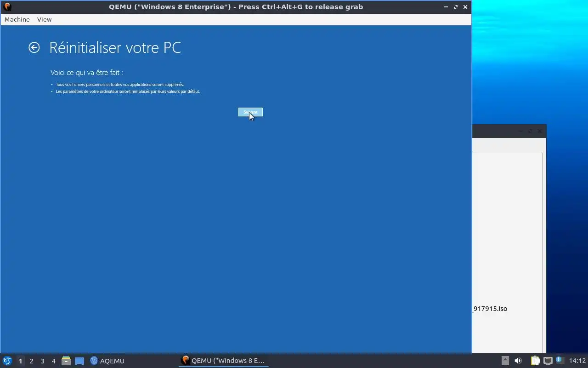Open the application launcher menu in the taskbar
The image size is (588, 368).
(7, 361)
